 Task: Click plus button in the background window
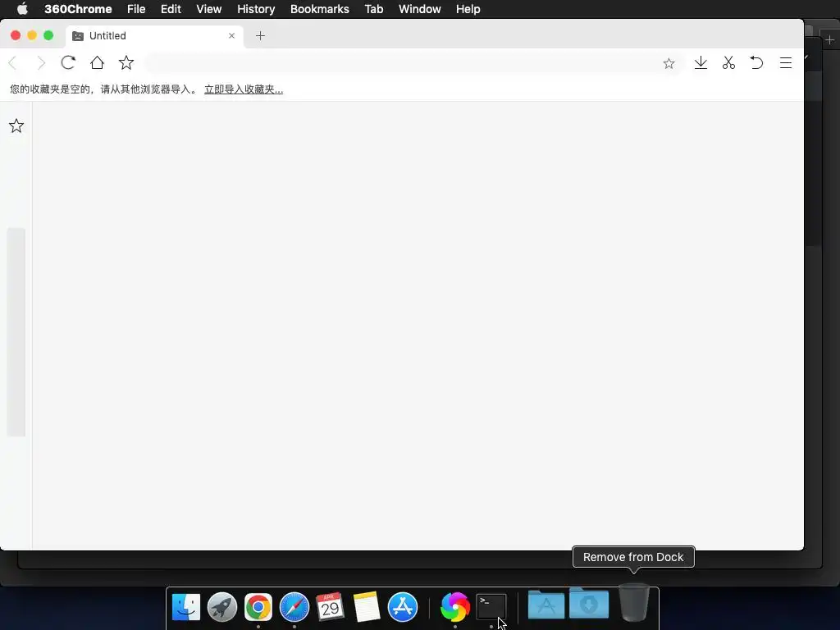click(830, 39)
